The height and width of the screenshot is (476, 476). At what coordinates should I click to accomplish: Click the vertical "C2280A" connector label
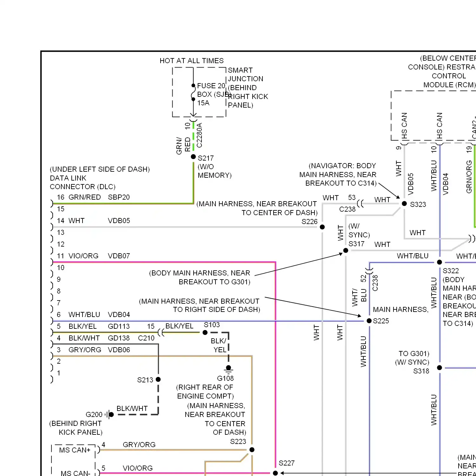(199, 136)
